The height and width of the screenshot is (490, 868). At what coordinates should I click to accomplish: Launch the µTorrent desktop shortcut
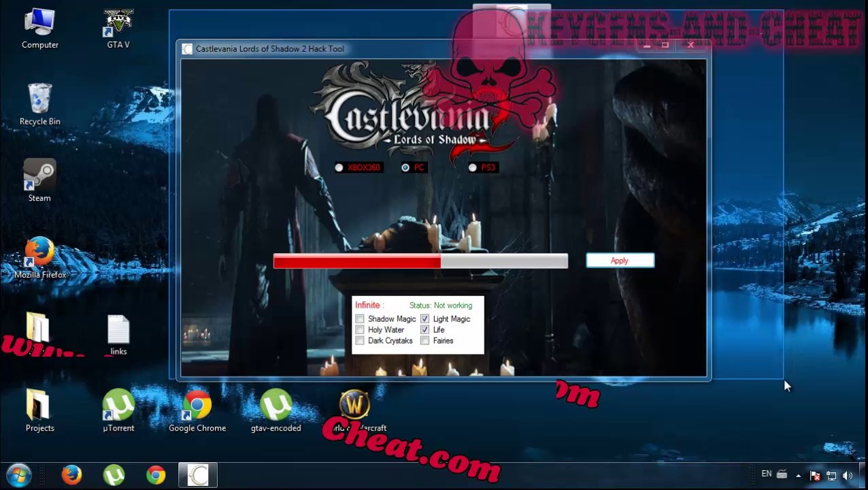tap(118, 411)
